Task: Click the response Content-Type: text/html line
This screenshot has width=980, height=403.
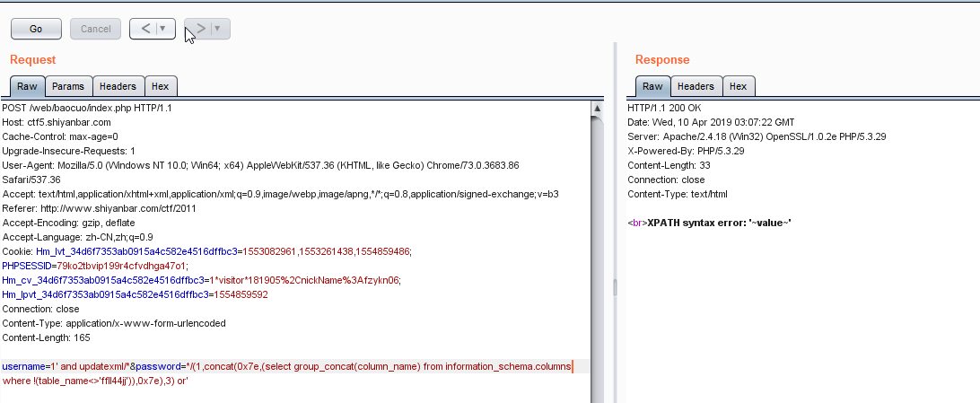Action: [x=678, y=194]
